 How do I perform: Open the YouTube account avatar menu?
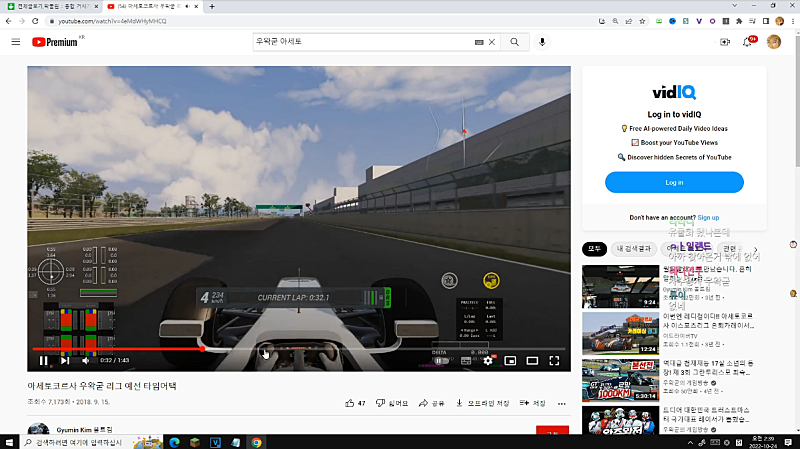click(773, 42)
